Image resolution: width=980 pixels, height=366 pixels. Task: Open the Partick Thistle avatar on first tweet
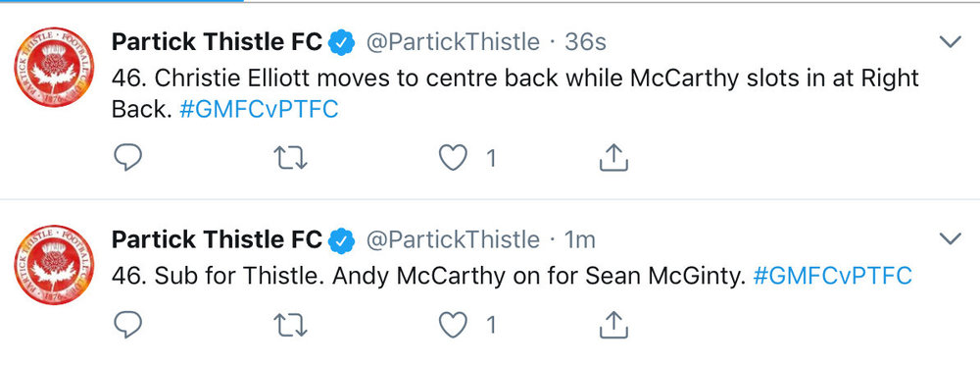point(54,68)
